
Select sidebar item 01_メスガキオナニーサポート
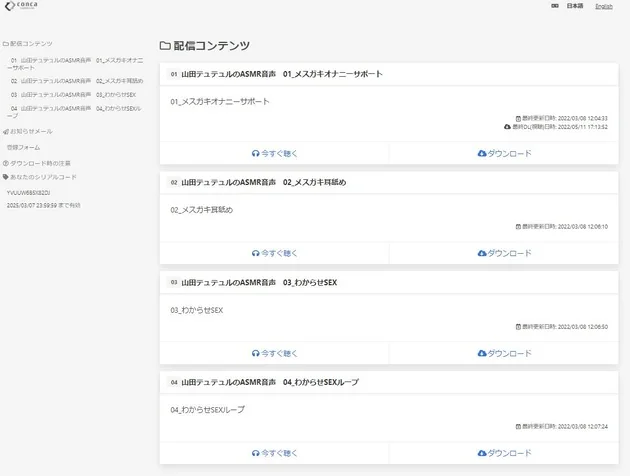[75, 64]
